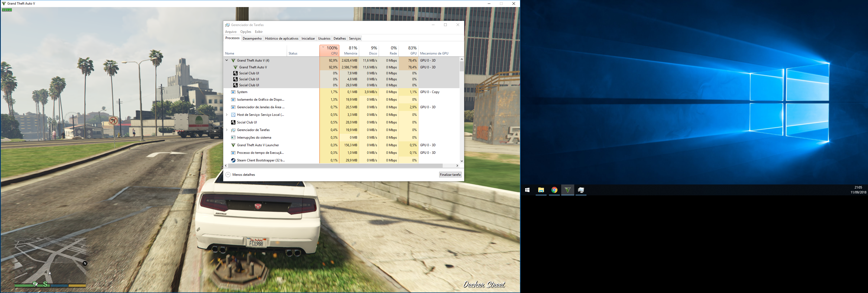The width and height of the screenshot is (868, 293).
Task: Click the 2.628,4 MB memory cell
Action: [x=349, y=61]
